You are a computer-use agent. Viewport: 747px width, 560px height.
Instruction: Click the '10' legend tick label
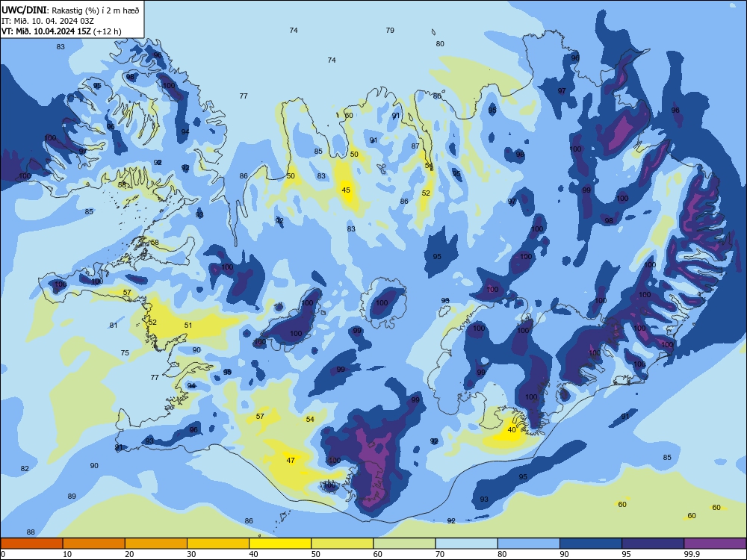tap(67, 554)
